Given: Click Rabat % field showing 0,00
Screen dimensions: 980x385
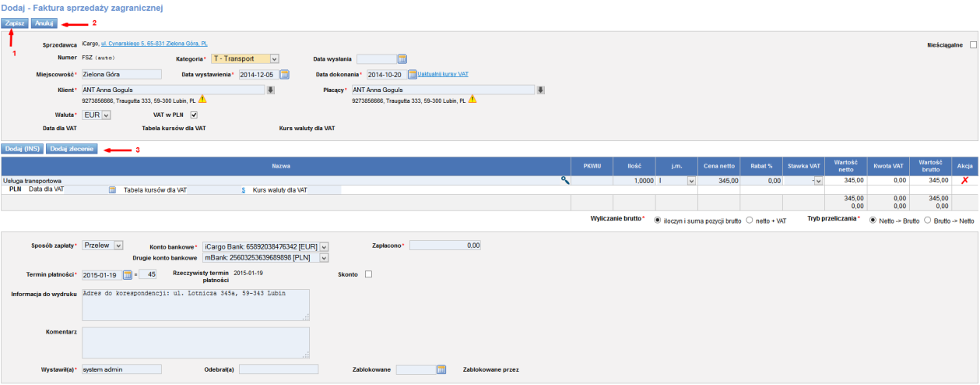Looking at the screenshot, I should click(761, 180).
